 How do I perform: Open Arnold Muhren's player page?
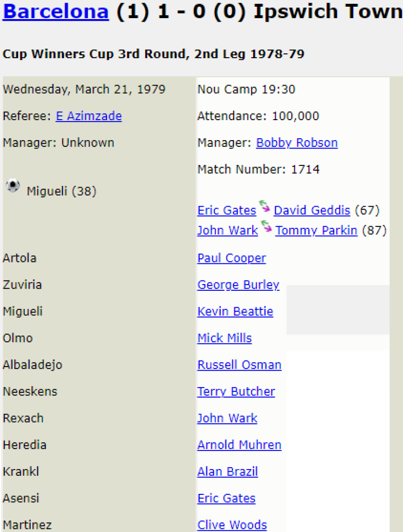point(239,445)
